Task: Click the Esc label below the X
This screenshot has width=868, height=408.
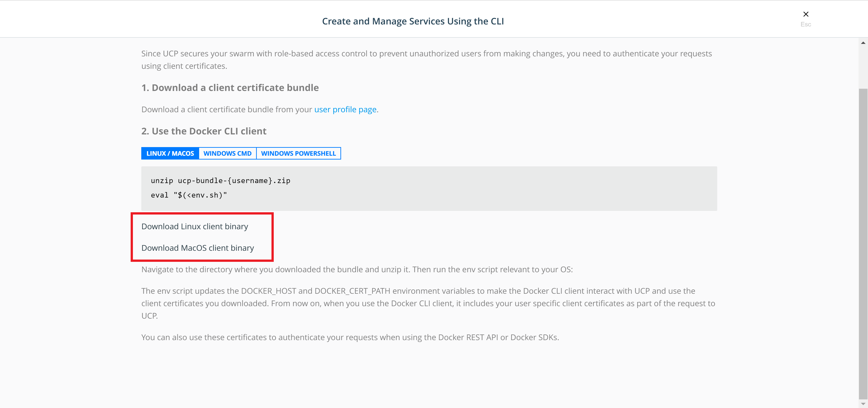Action: (806, 24)
